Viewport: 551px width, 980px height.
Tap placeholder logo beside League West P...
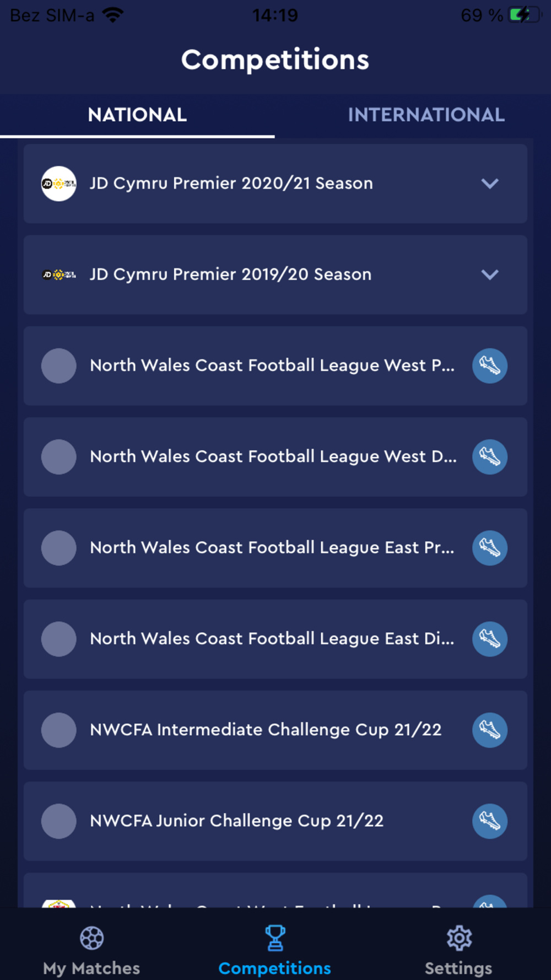(58, 365)
